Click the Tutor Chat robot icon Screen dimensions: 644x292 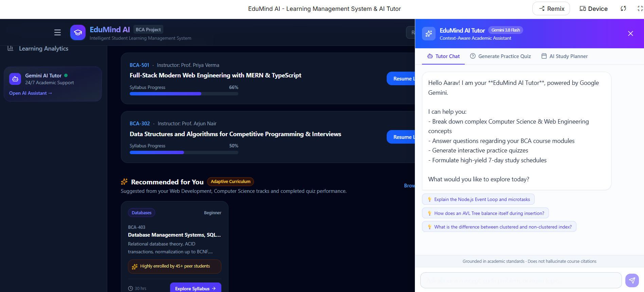[430, 56]
